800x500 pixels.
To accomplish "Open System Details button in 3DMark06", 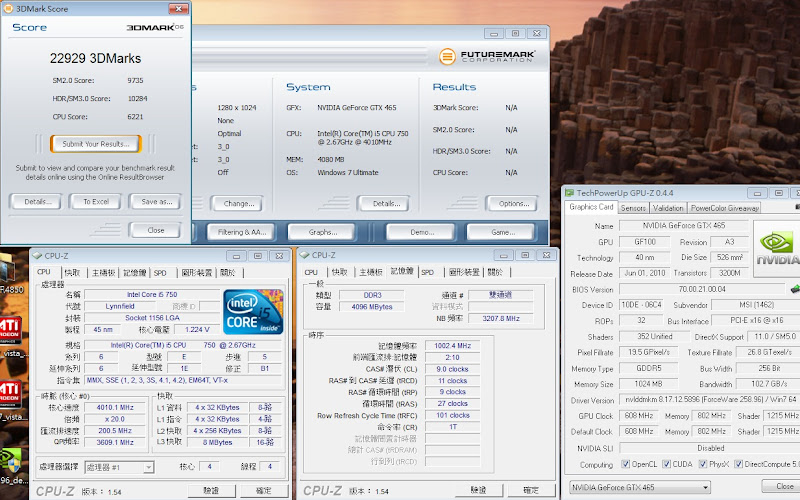I will coord(384,203).
